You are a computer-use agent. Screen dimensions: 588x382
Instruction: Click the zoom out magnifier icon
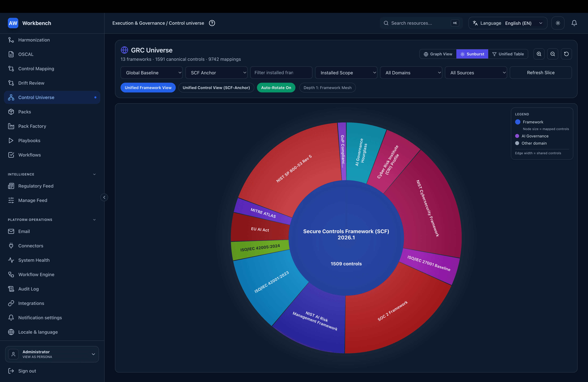553,54
